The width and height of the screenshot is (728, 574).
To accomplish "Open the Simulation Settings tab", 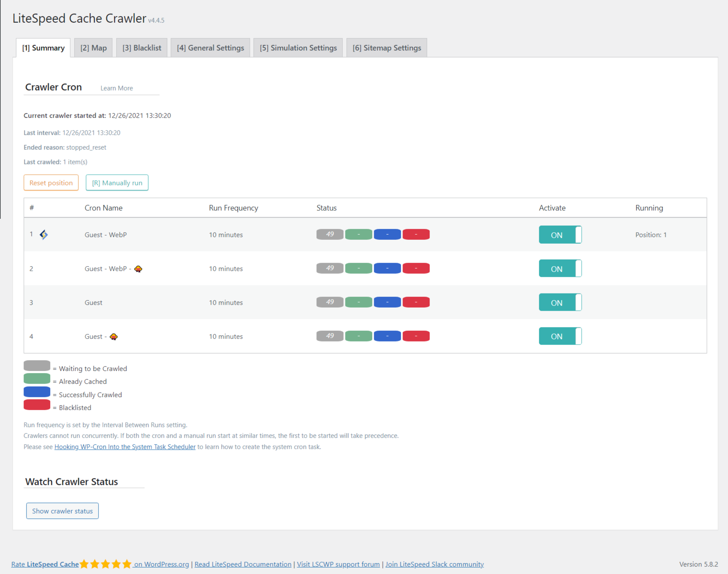I will [298, 48].
